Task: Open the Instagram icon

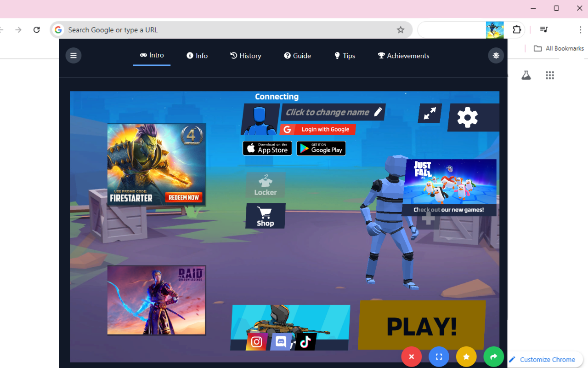Action: coord(256,342)
